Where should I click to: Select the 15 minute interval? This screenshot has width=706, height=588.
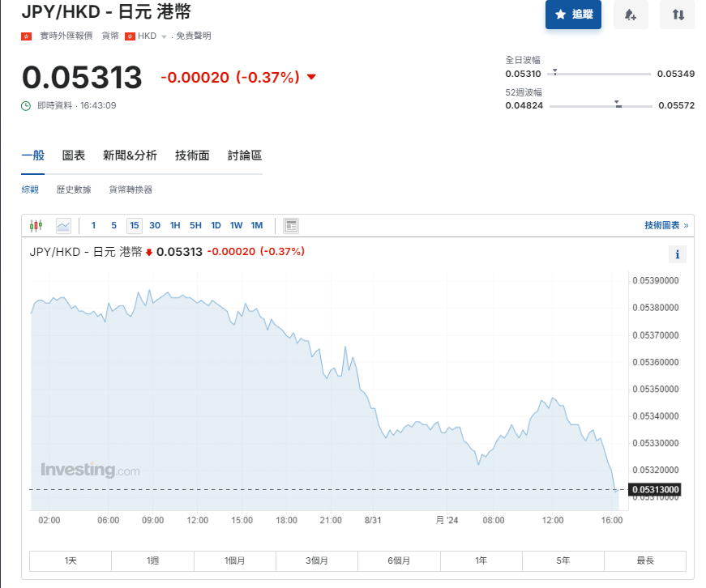[x=134, y=225]
